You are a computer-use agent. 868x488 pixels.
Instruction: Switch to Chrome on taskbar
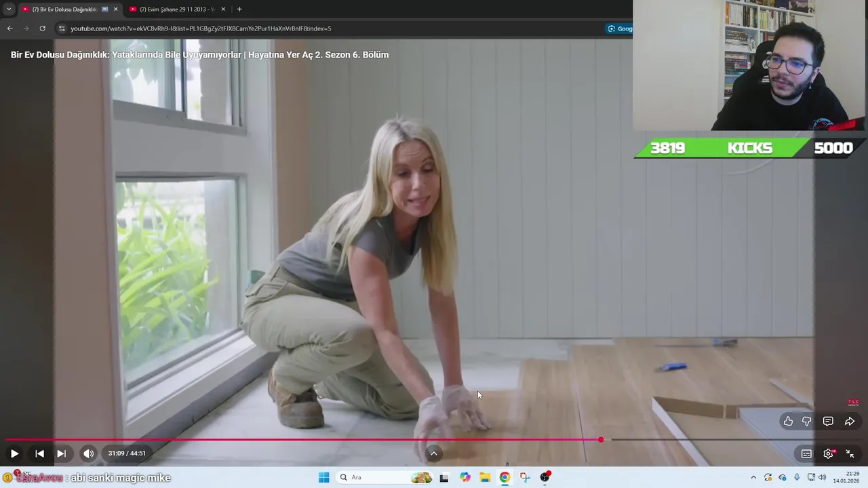[x=505, y=477]
